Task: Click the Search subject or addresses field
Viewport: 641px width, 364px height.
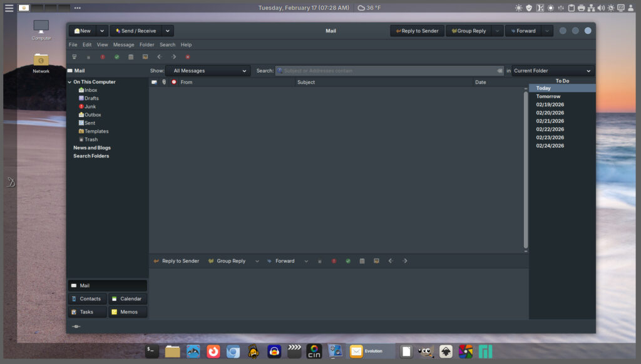Action: click(389, 71)
